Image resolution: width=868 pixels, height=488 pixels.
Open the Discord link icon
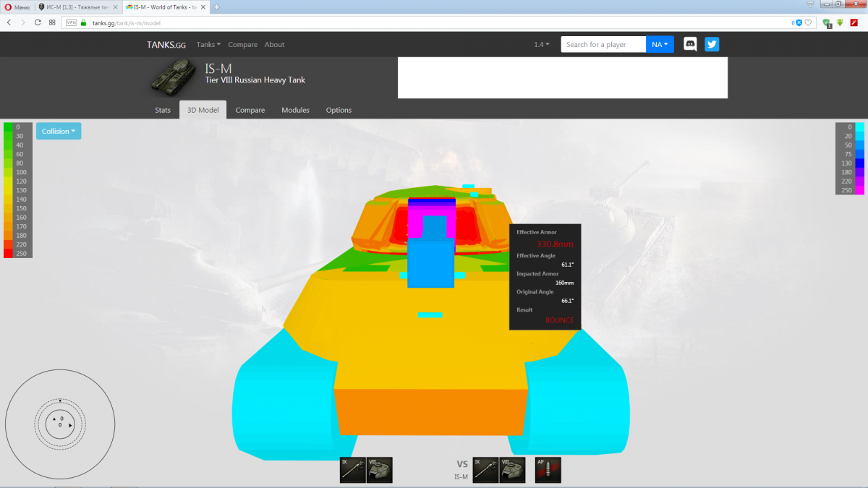(x=690, y=44)
